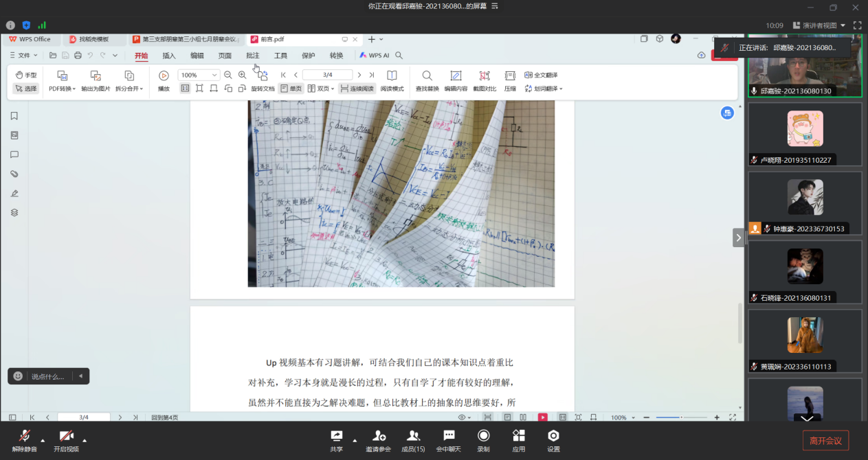
Task: Click page number field 3/4 in toolbar
Action: pos(328,75)
